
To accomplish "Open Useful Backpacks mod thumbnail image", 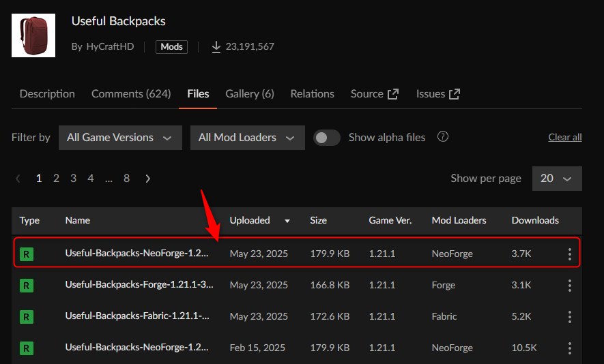I will click(33, 35).
